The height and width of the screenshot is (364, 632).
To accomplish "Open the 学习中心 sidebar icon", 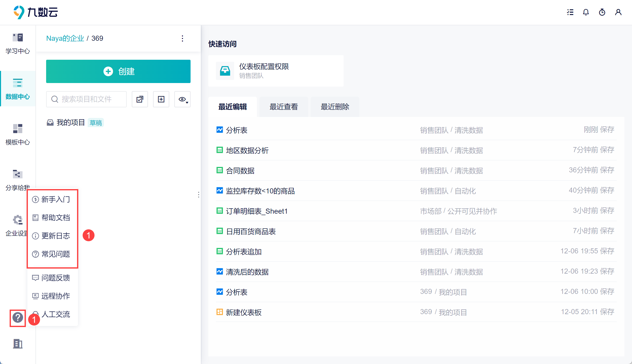I will pos(17,43).
